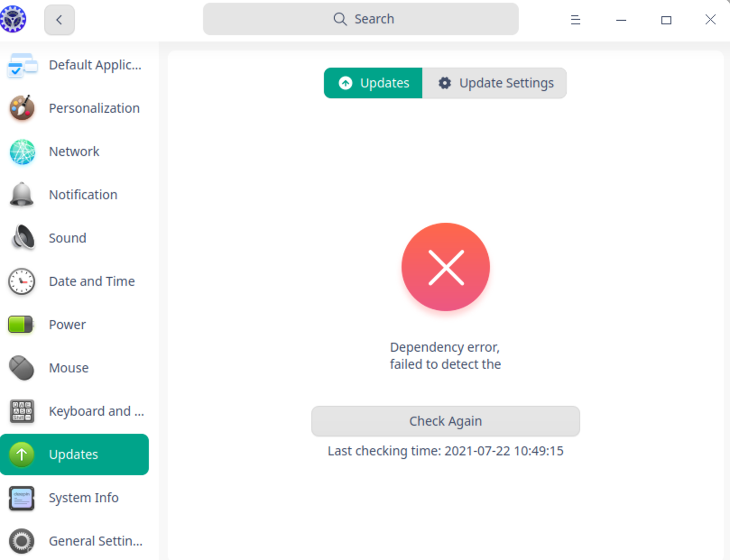Click the Default Applications sidebar icon
This screenshot has width=730, height=560.
(x=22, y=65)
